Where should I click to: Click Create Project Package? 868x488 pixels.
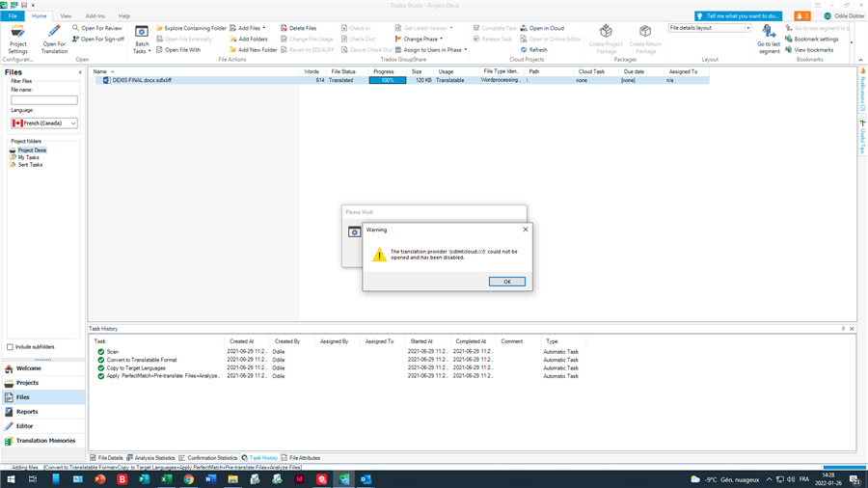click(606, 39)
